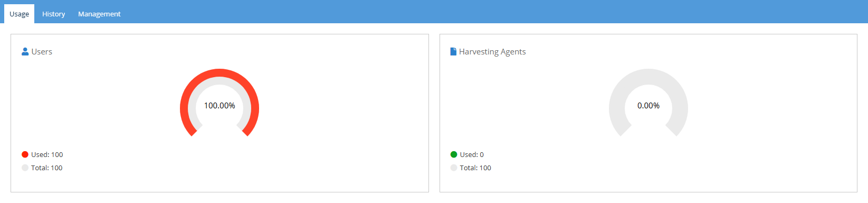This screenshot has height=203, width=868.
Task: Click the Harvesting Agents panel title
Action: pyautogui.click(x=492, y=52)
